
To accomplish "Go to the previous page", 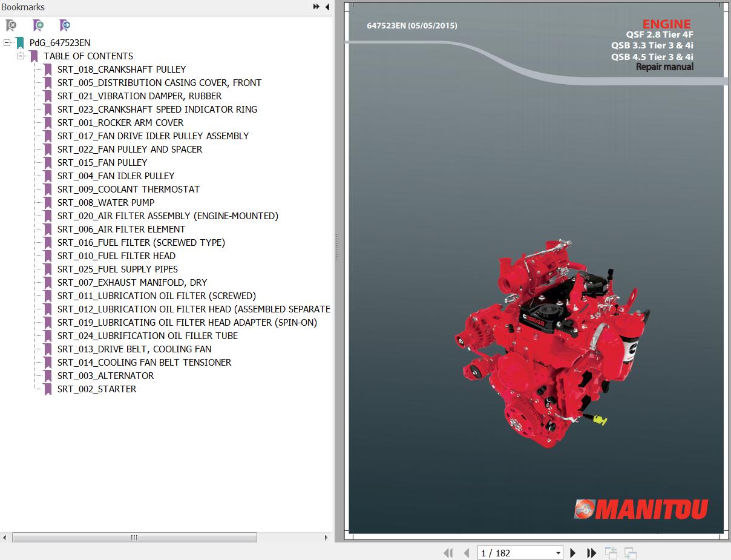I will tap(467, 553).
